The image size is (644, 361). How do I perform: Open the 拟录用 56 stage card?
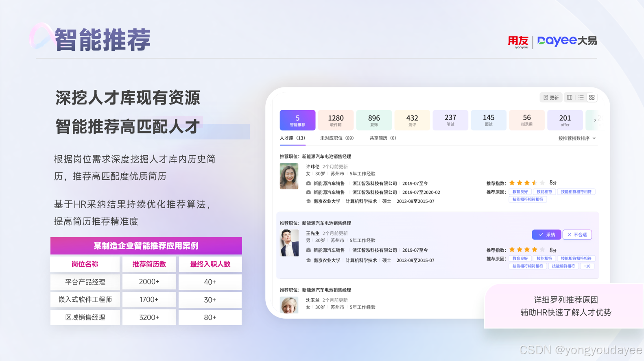(527, 120)
